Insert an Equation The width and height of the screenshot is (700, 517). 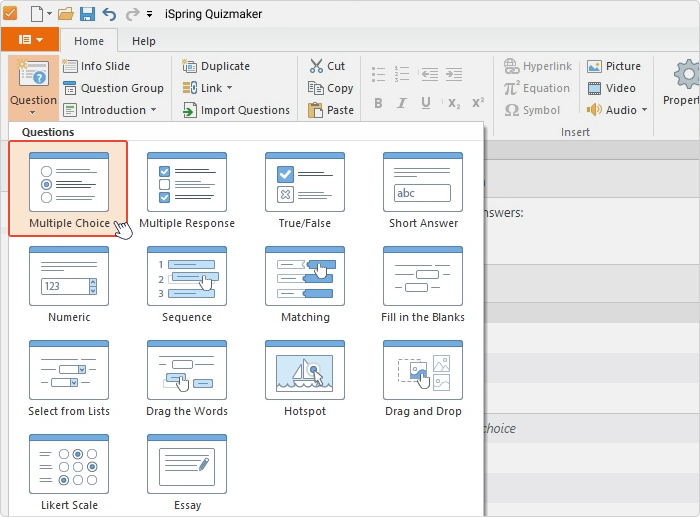[x=537, y=88]
